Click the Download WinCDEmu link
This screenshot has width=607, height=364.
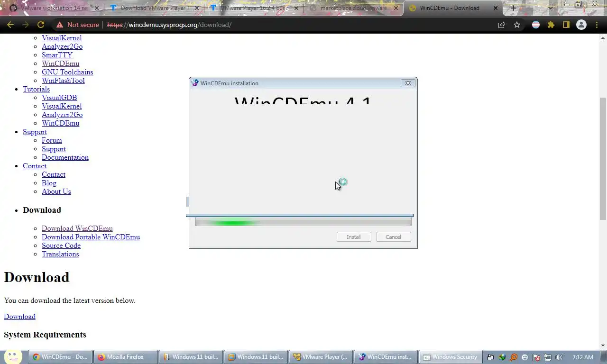[77, 228]
